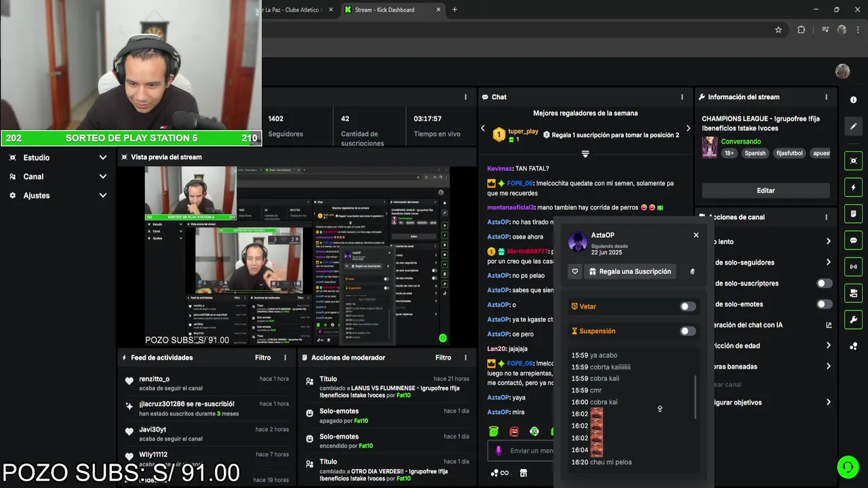Open configurar objetivos chevron
The height and width of the screenshot is (488, 868).
[828, 403]
